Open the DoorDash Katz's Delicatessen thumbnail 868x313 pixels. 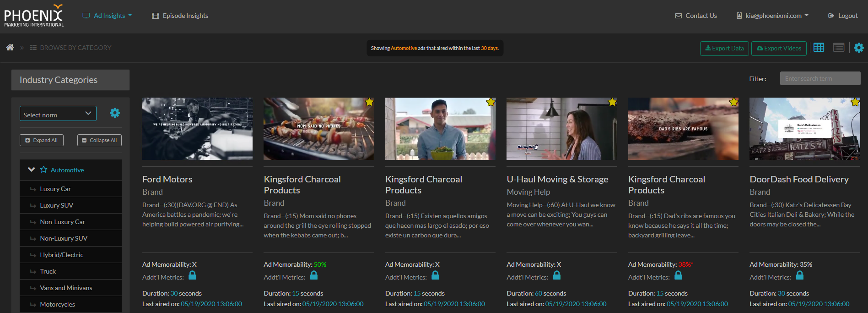(x=804, y=129)
